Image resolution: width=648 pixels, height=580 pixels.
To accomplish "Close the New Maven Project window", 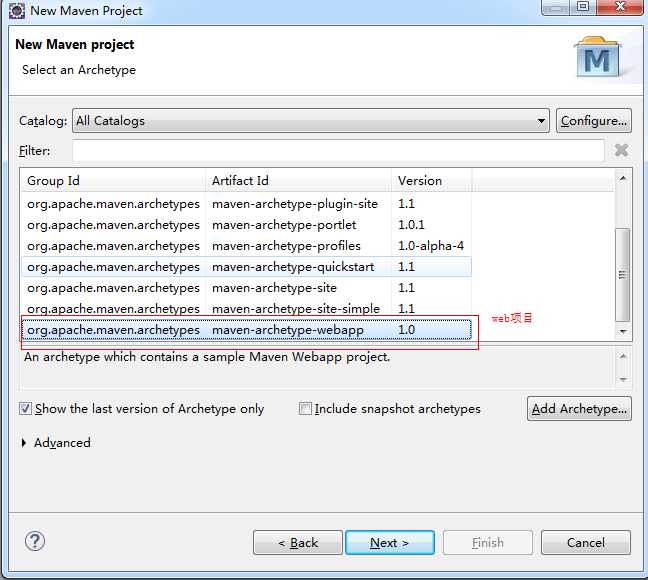I will [x=620, y=7].
